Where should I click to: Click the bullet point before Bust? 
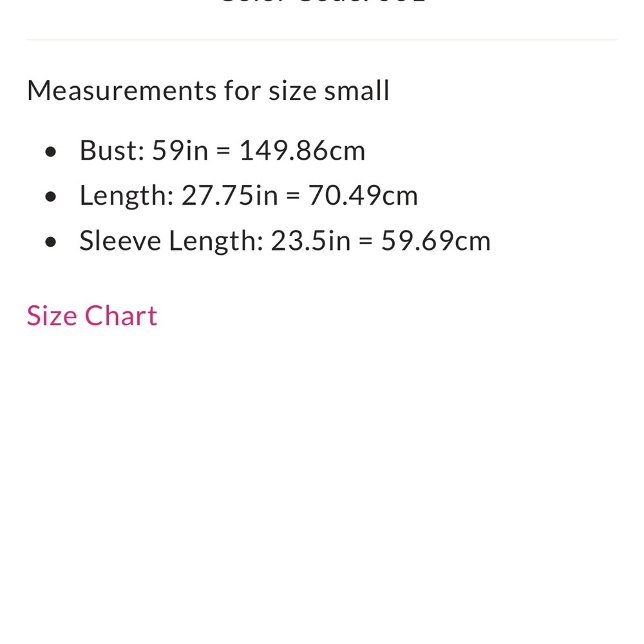tap(52, 152)
